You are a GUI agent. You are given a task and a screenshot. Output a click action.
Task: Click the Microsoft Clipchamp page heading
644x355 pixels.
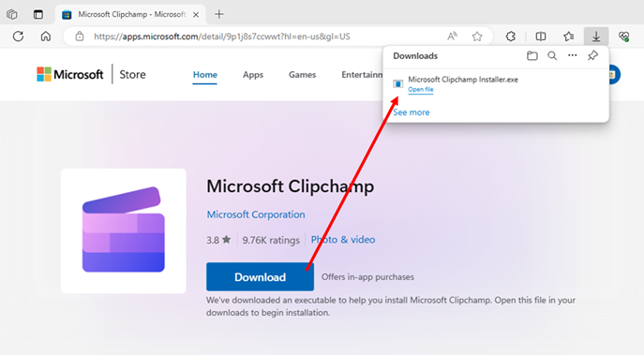pos(291,186)
